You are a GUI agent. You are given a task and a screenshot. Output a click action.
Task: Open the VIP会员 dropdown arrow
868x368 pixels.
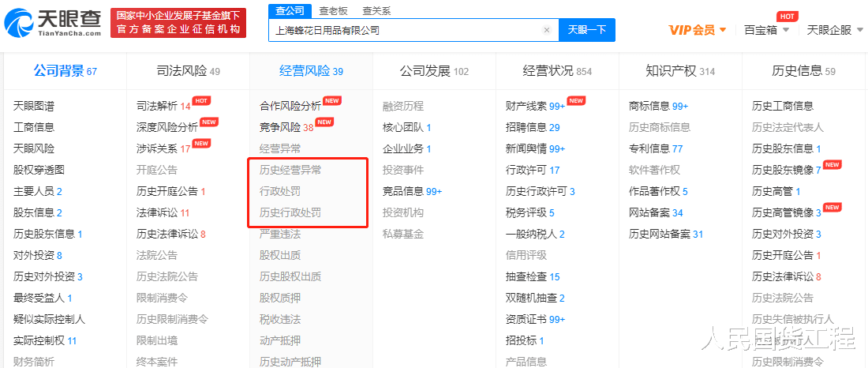[x=722, y=30]
